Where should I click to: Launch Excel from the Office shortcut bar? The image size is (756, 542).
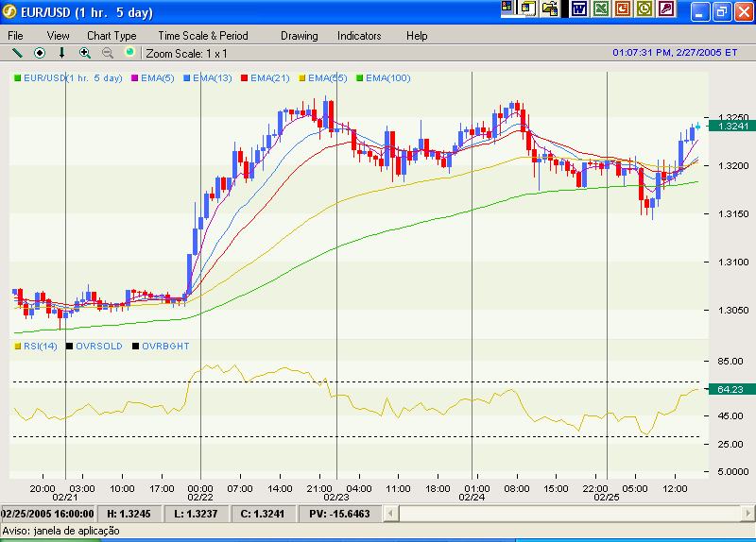click(600, 8)
